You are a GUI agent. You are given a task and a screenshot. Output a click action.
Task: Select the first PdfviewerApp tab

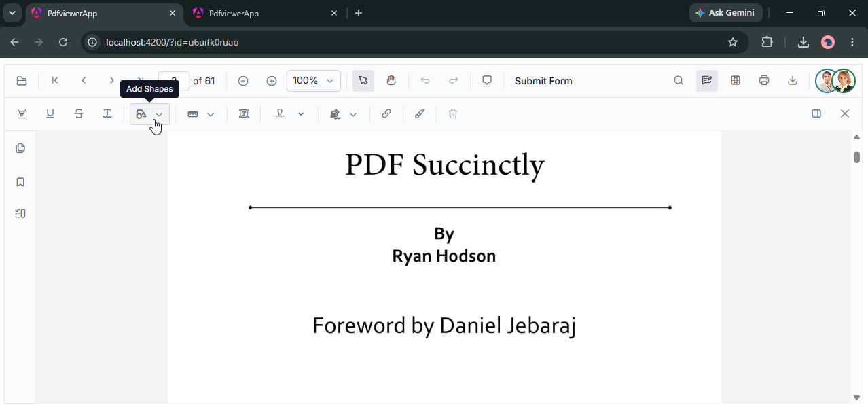click(x=105, y=13)
